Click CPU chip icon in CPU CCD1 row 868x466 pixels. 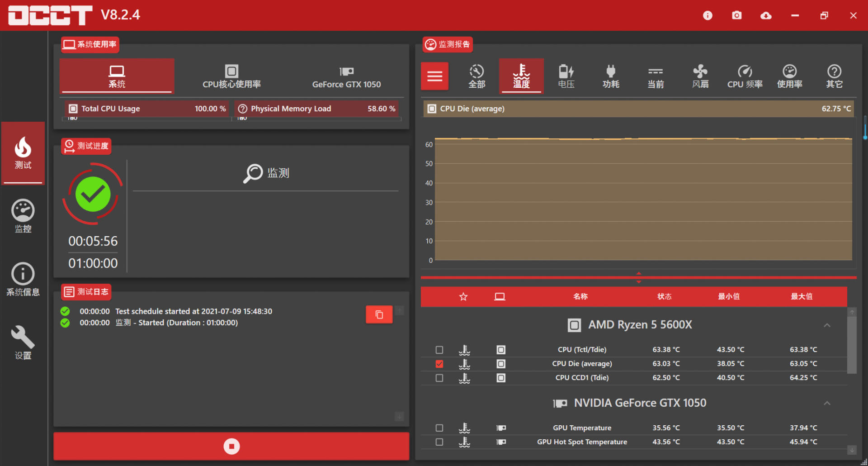(x=501, y=378)
